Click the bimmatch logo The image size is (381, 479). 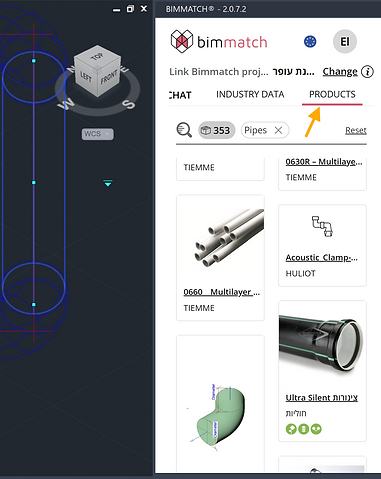[x=219, y=42]
